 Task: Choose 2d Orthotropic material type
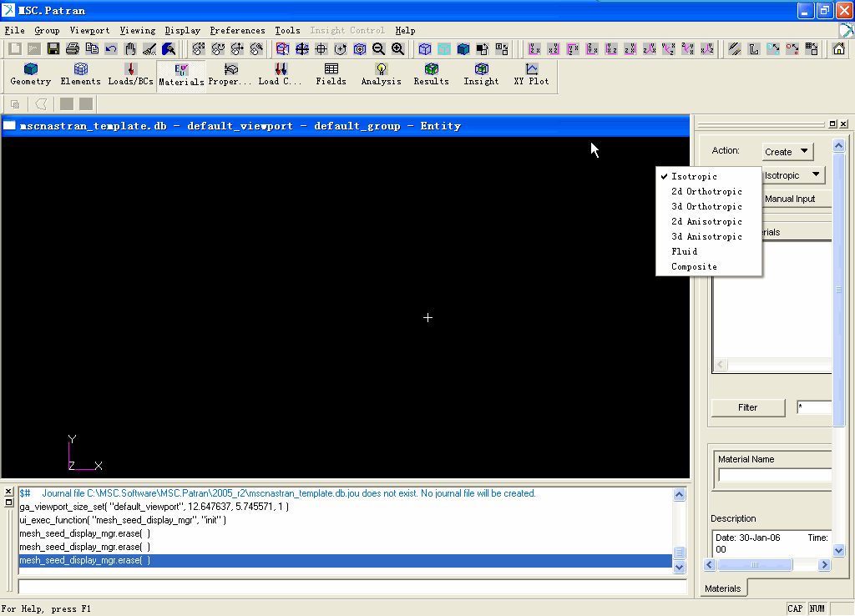tap(708, 191)
